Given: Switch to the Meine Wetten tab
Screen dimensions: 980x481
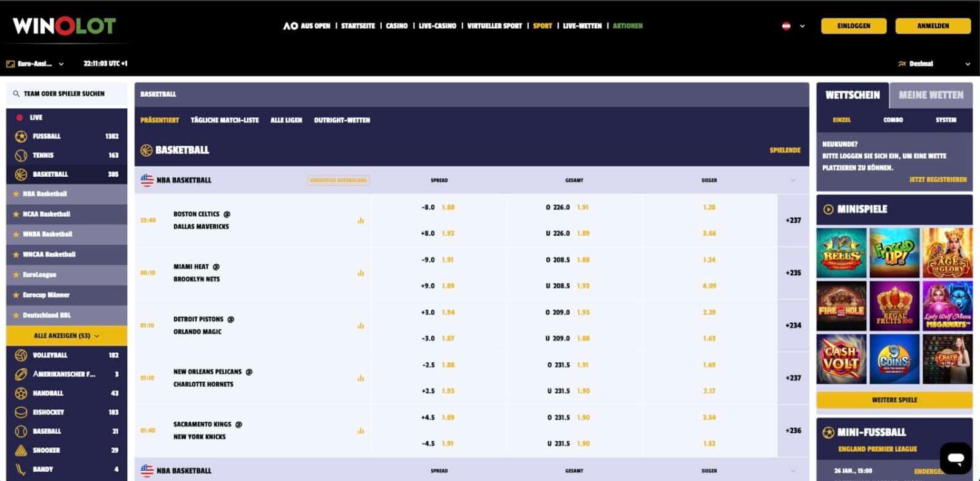Looking at the screenshot, I should tap(930, 95).
